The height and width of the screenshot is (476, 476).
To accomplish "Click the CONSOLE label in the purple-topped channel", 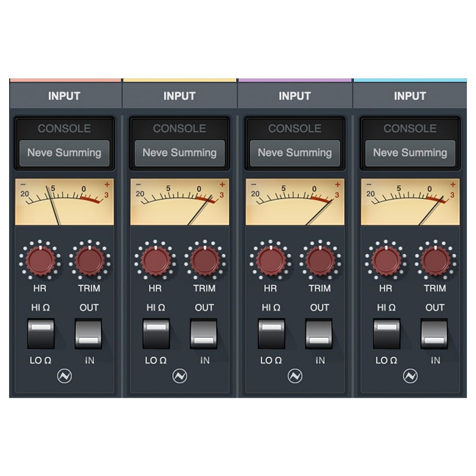I will [x=295, y=129].
